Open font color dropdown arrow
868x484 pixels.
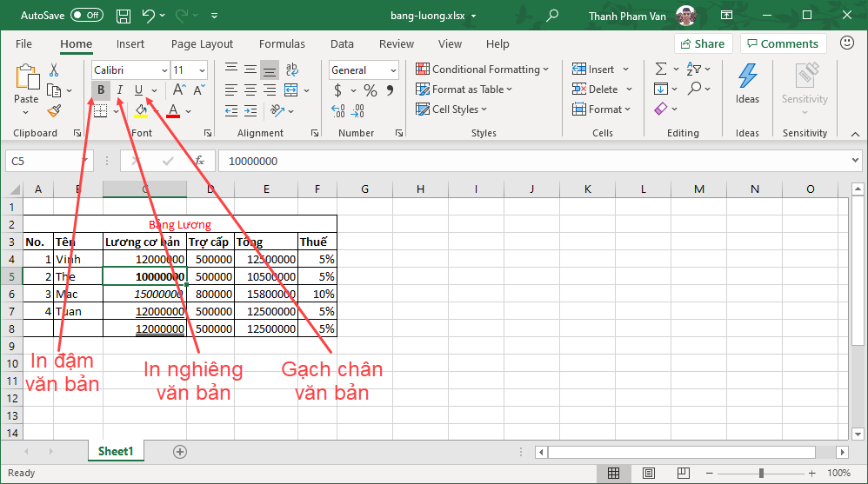(x=188, y=111)
